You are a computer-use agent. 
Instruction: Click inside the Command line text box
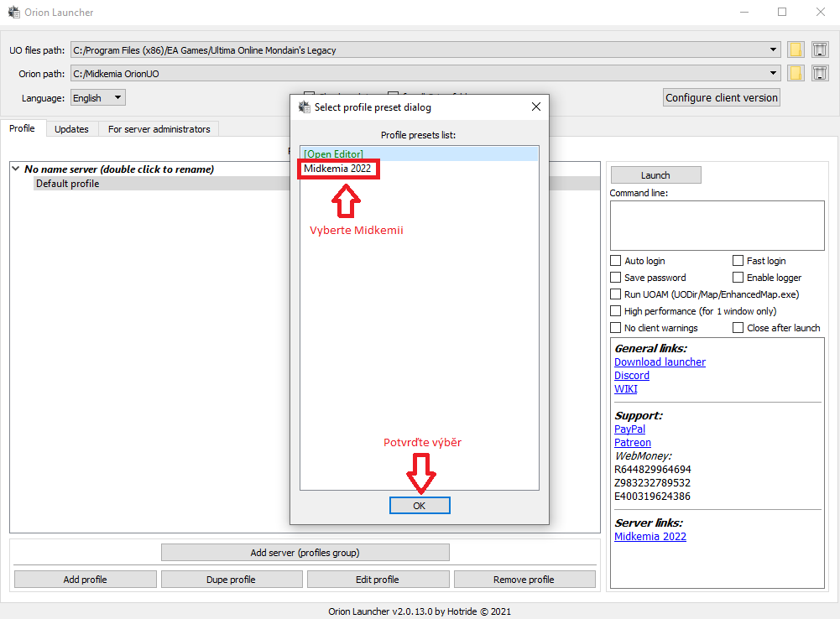pyautogui.click(x=717, y=226)
